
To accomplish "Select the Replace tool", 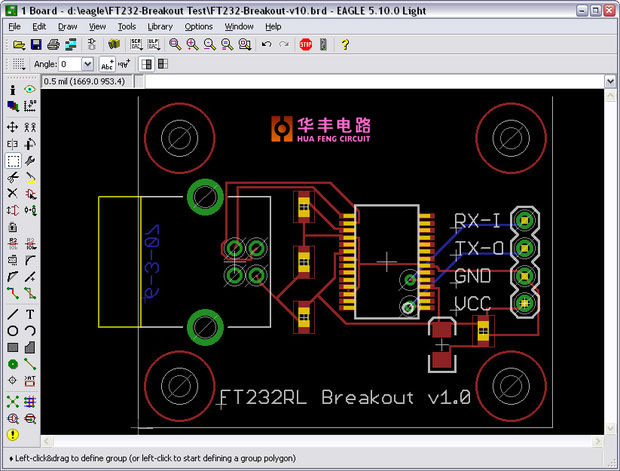I will click(30, 210).
